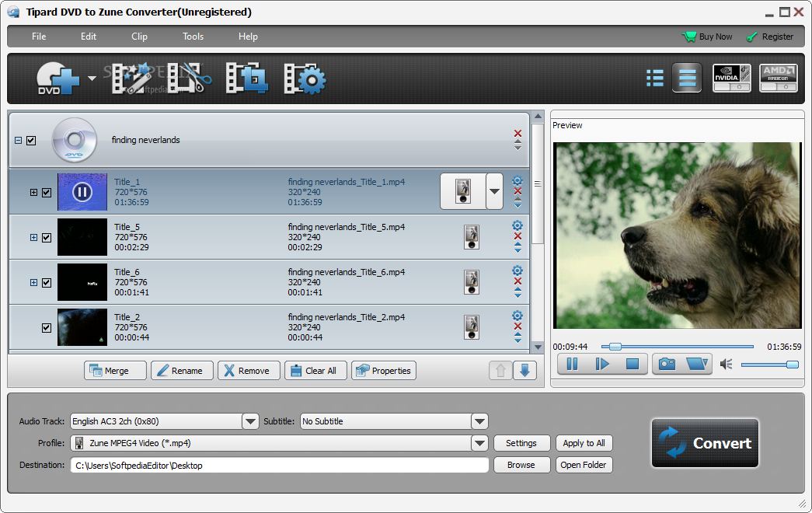Open Title_1 profile device dropdown arrow

point(494,191)
